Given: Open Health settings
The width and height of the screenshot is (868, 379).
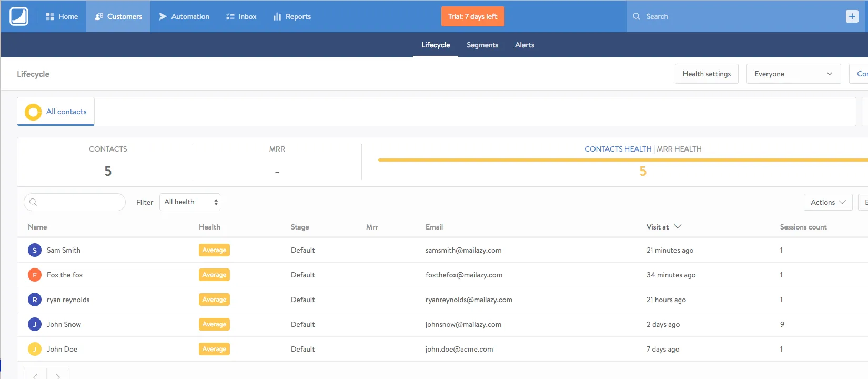Looking at the screenshot, I should pyautogui.click(x=706, y=74).
